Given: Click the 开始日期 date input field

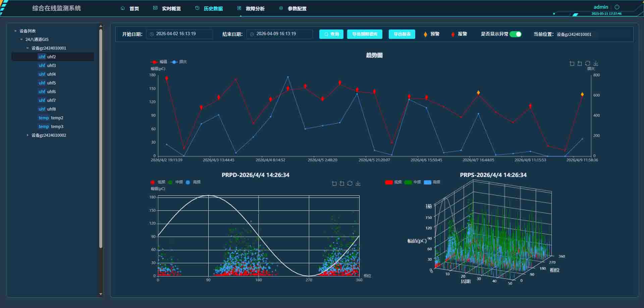Looking at the screenshot, I should click(x=179, y=34).
